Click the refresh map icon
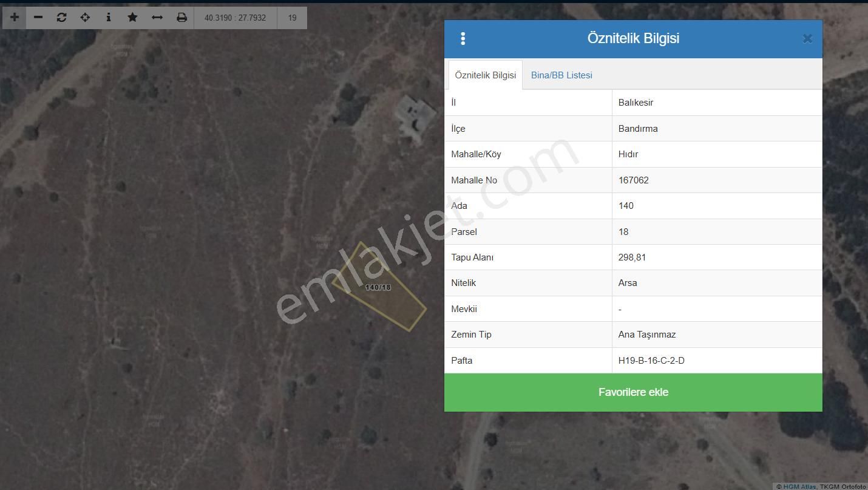The height and width of the screenshot is (490, 868). pos(61,18)
